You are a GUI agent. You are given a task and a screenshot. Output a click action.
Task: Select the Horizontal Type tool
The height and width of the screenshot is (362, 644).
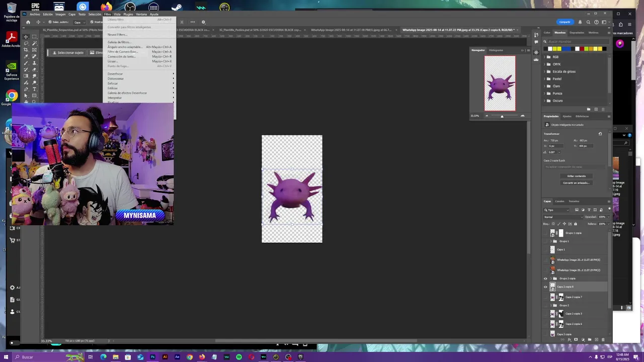34,89
